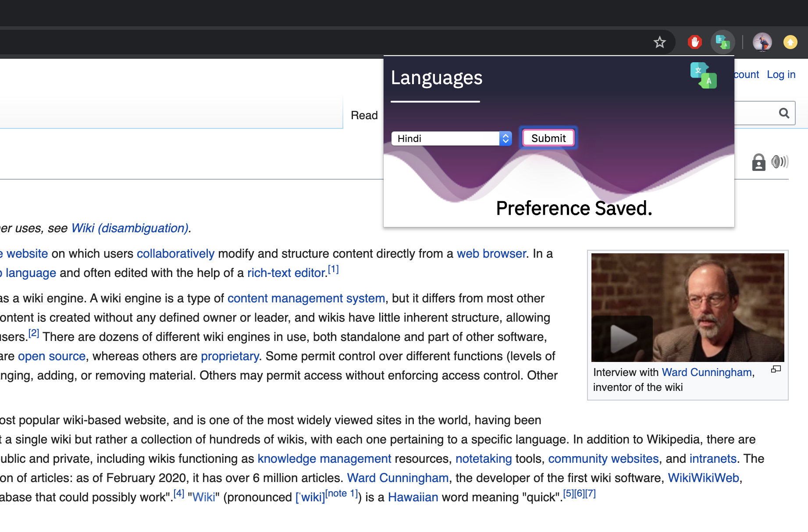Click the quoted "Wiki" link
This screenshot has height=532, width=808.
204,497
